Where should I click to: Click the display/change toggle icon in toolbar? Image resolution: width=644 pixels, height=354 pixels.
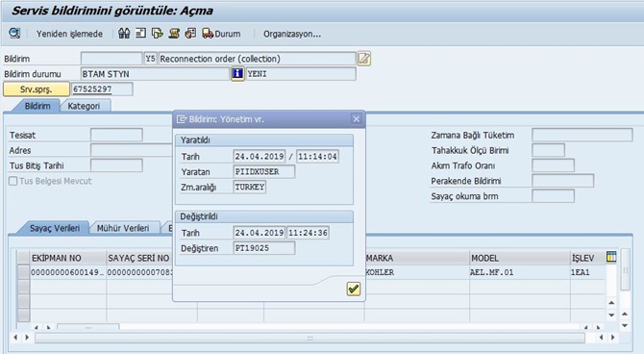[14, 33]
